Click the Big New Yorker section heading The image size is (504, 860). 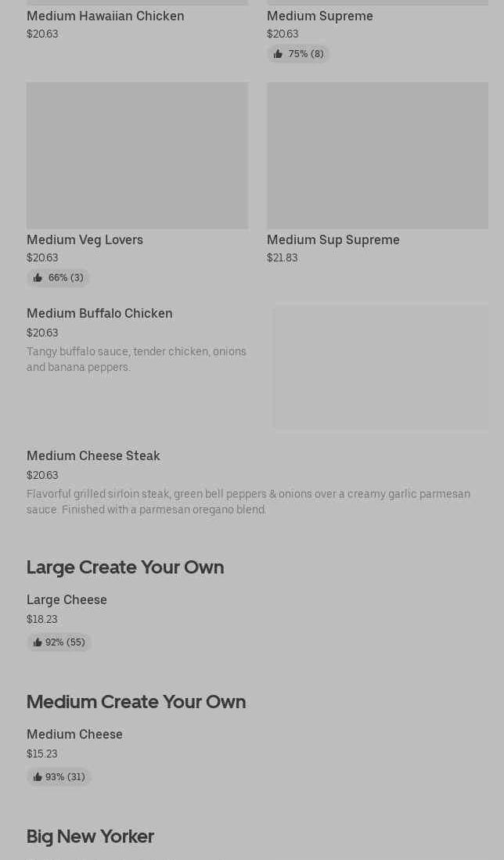90,837
